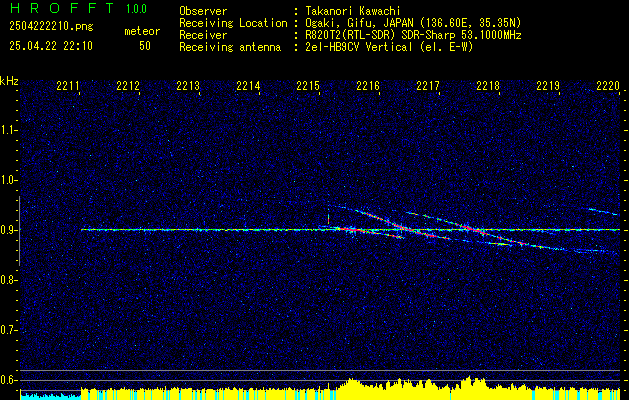Screen dimensions: 629x400
Task: Click the faint echo trace below 2220
Action: point(601,211)
